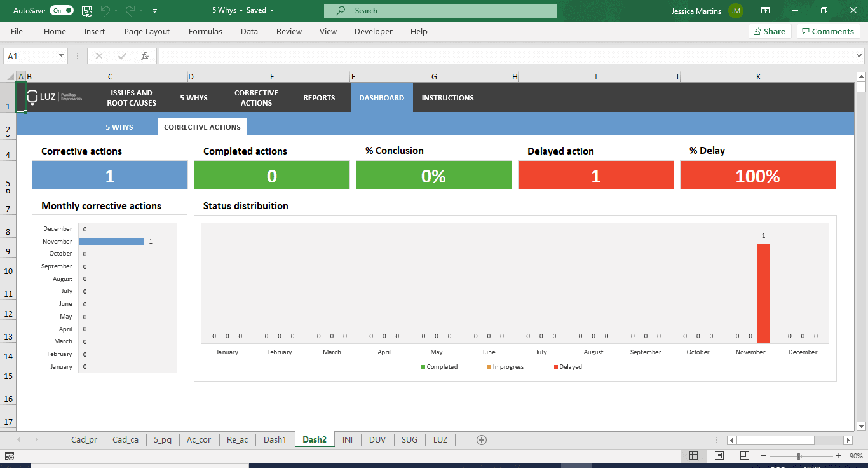The image size is (868, 468).
Task: Open the Data ribbon tab
Action: coord(249,31)
